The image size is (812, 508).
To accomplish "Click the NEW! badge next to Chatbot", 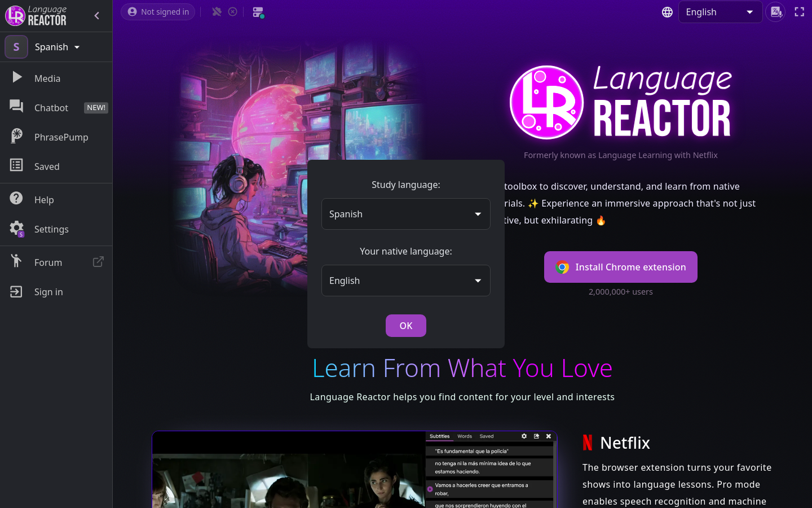I will point(96,108).
